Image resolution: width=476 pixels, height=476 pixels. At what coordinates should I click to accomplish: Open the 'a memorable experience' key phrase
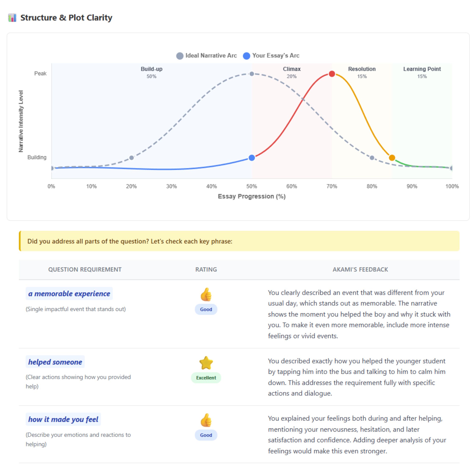click(69, 294)
